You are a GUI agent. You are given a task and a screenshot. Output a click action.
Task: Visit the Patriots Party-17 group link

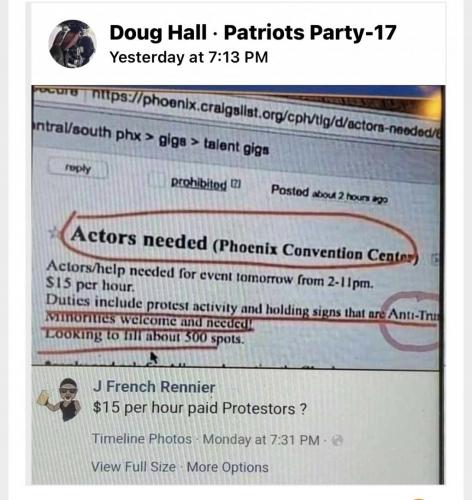310,33
